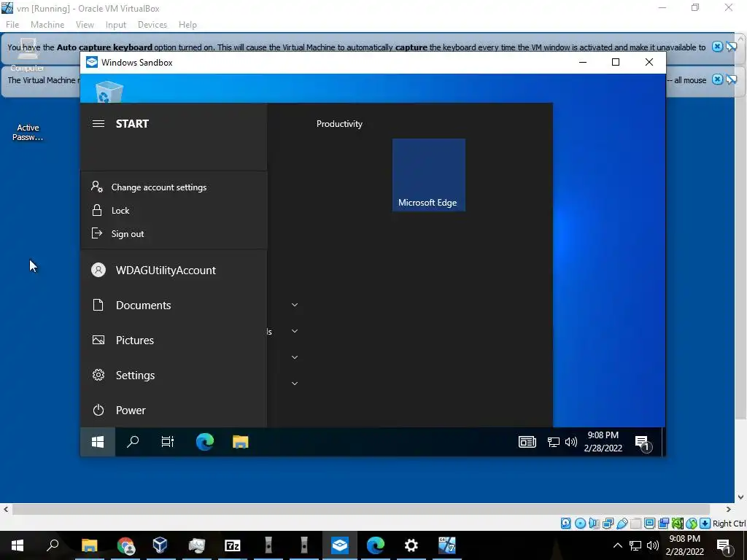This screenshot has height=560, width=747.
Task: Select the Active Passw... desktop icon
Action: (28, 133)
